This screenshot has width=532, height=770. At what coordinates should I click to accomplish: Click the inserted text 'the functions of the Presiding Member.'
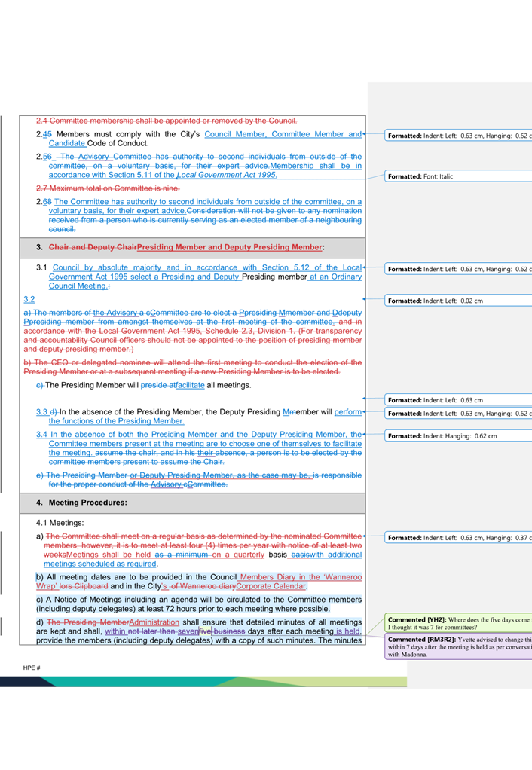116,421
